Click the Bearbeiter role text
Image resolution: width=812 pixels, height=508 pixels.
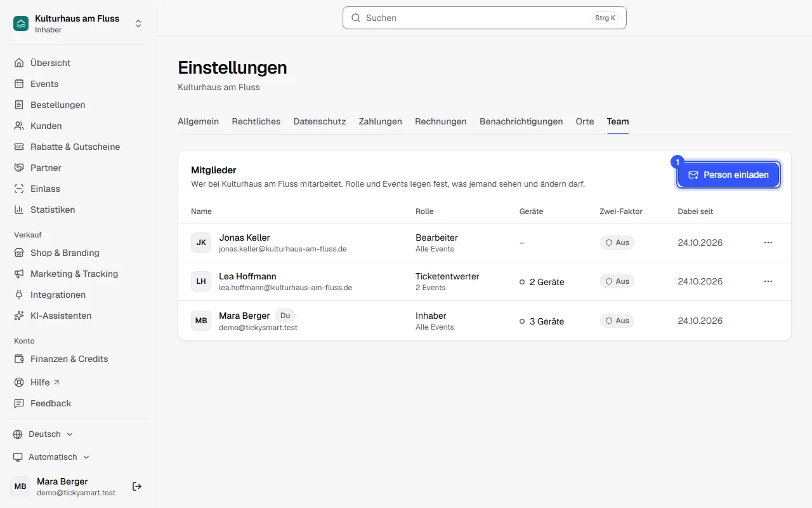[436, 237]
